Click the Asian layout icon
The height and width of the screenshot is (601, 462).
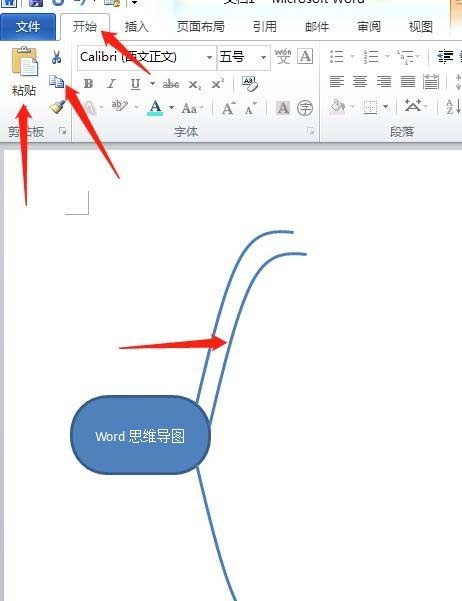coord(413,105)
